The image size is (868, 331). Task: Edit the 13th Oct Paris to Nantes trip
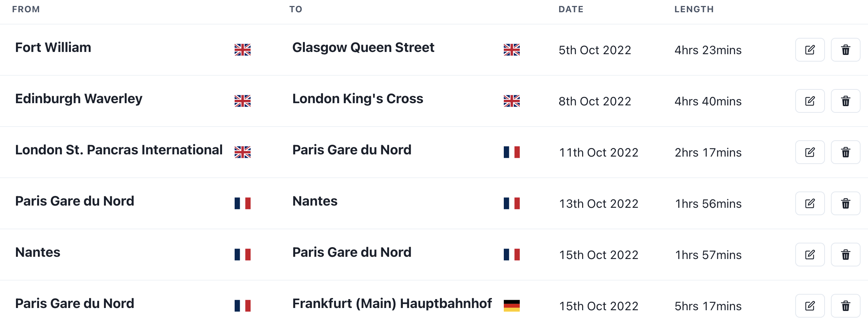pyautogui.click(x=810, y=203)
